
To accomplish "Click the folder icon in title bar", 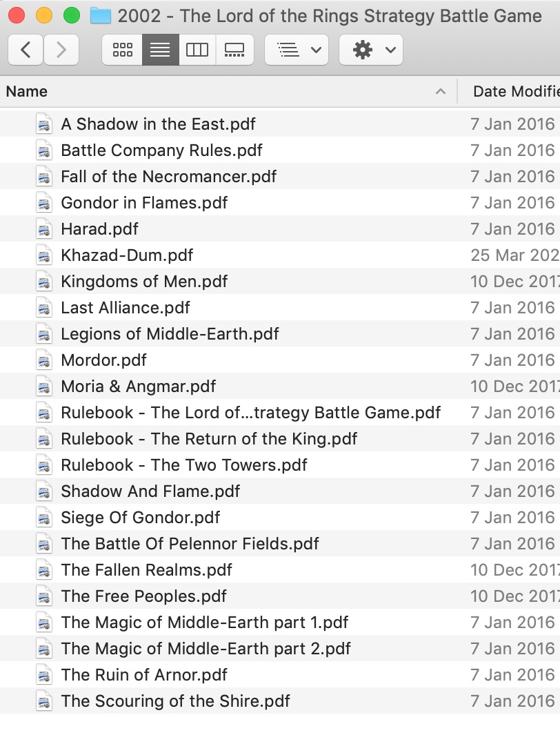I will coord(101,15).
